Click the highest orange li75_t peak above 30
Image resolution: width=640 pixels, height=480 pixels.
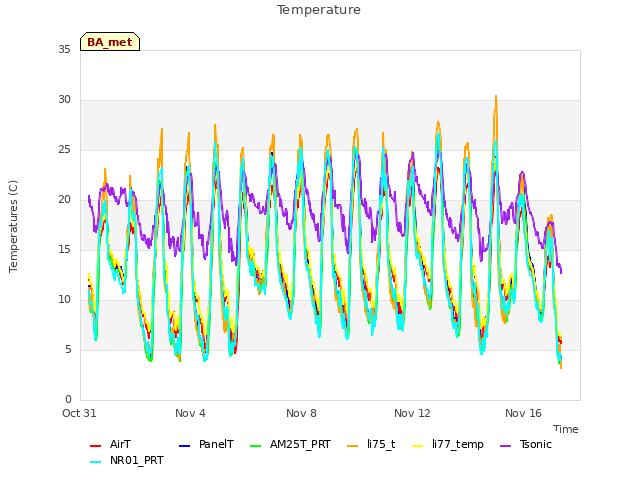496,96
